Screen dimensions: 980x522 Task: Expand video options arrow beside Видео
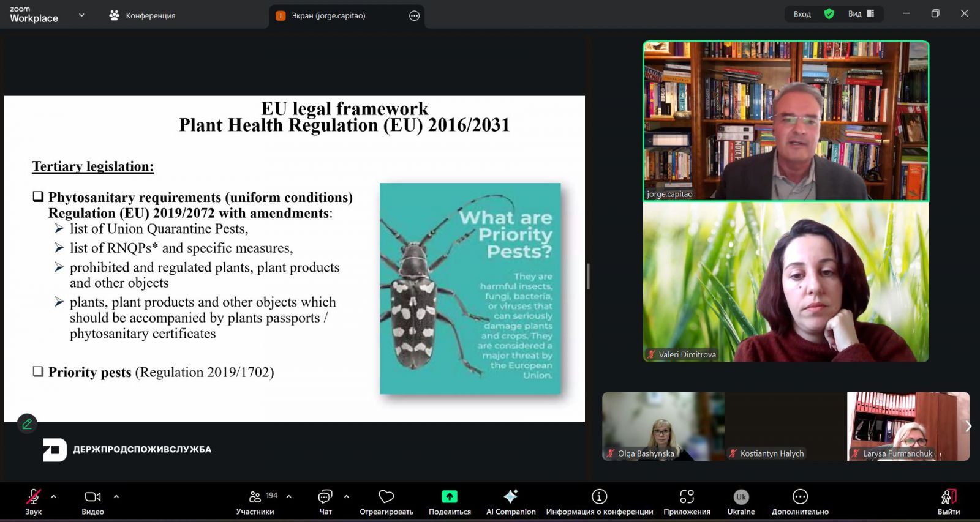tap(116, 496)
